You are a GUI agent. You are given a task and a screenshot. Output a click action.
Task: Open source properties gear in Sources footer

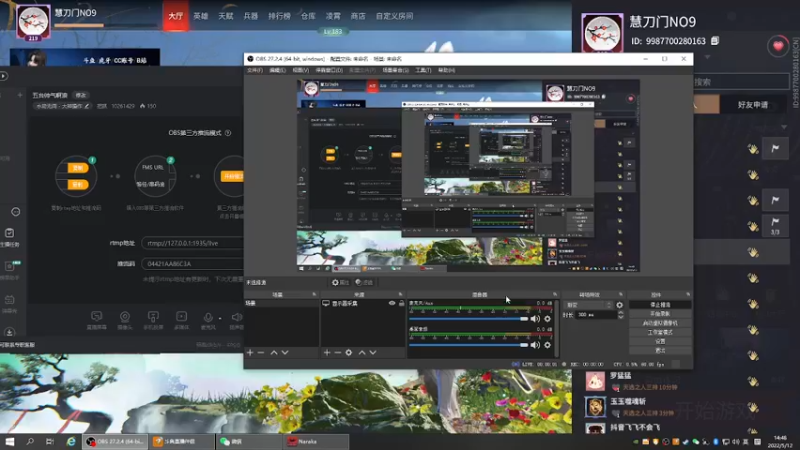pos(348,353)
